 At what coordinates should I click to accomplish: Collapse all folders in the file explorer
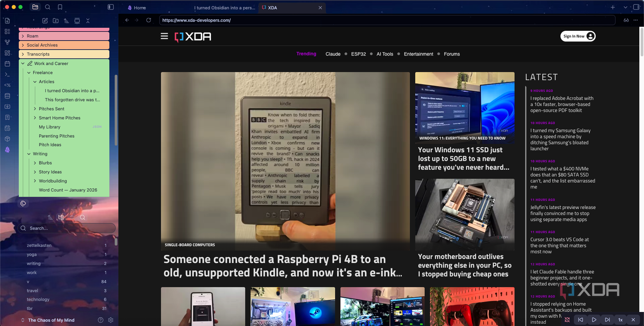[x=88, y=21]
